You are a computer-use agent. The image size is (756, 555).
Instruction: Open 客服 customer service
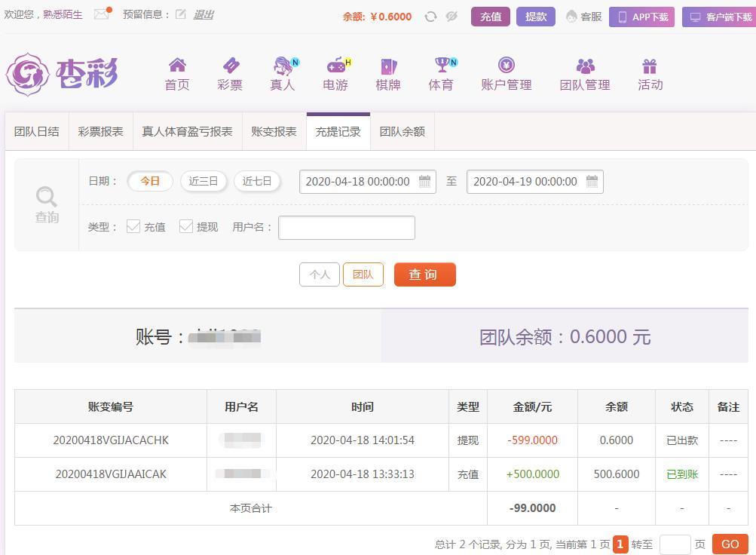pos(584,17)
